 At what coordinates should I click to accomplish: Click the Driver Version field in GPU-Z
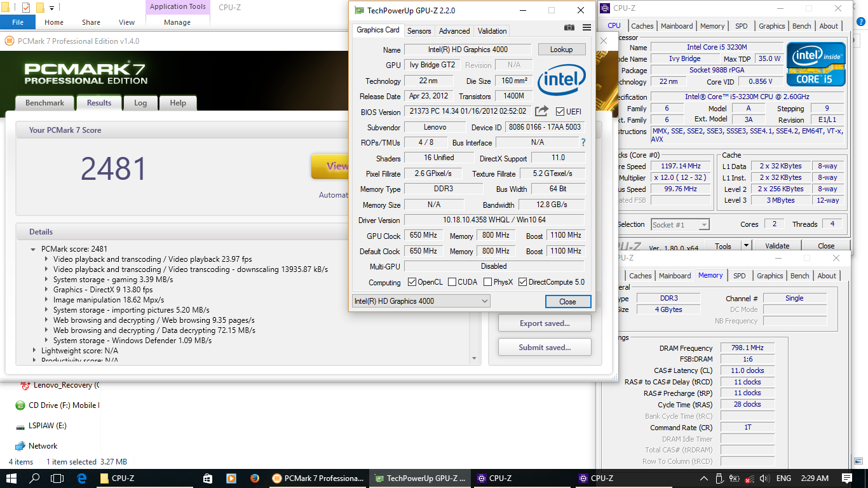(x=494, y=220)
